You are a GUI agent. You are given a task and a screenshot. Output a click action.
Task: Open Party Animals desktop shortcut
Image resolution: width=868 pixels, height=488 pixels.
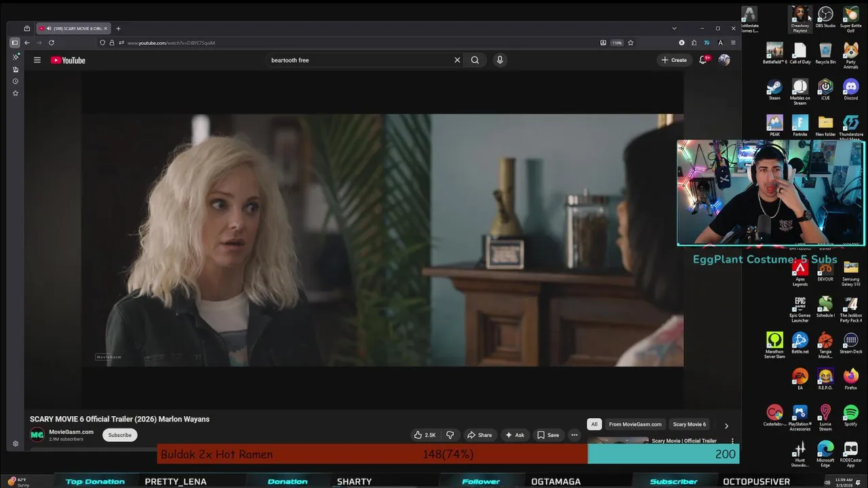click(850, 56)
